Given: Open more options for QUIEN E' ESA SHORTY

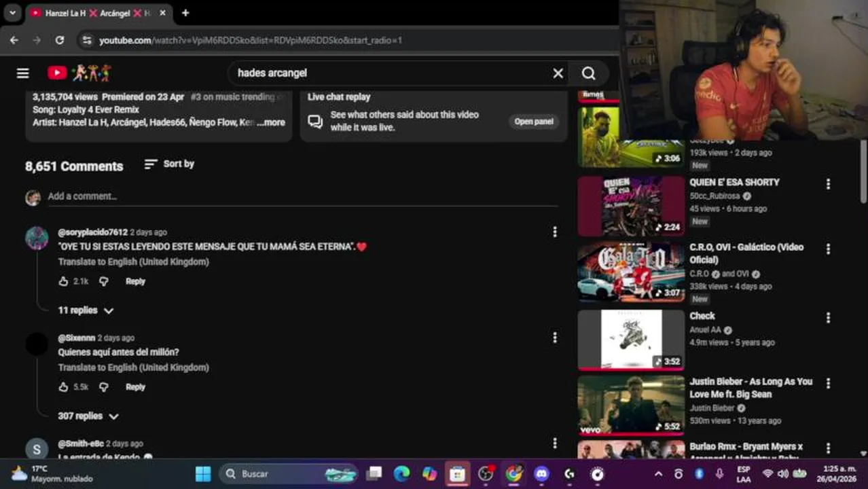Looking at the screenshot, I should tap(828, 184).
